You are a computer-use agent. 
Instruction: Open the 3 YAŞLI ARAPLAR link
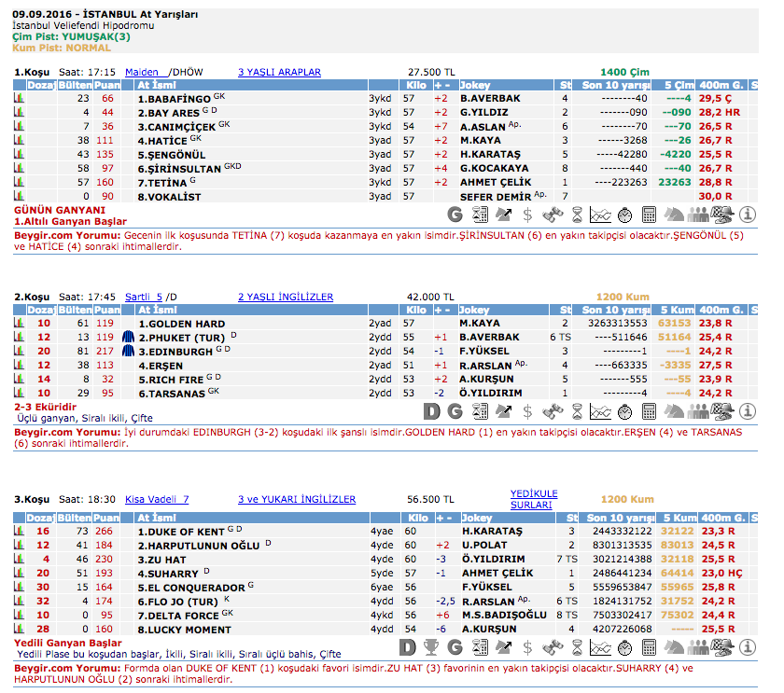click(x=279, y=72)
